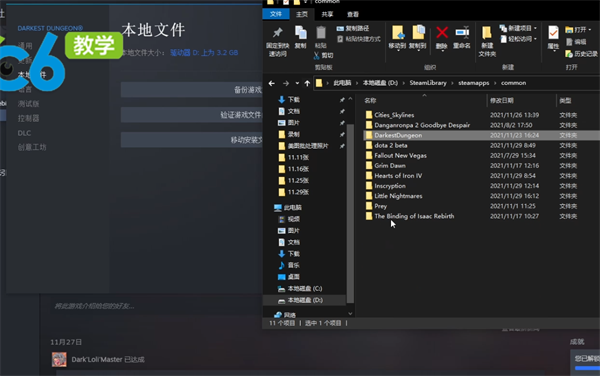Click the 重命名 rename icon
Screen dimensions: 600x376
tap(462, 33)
